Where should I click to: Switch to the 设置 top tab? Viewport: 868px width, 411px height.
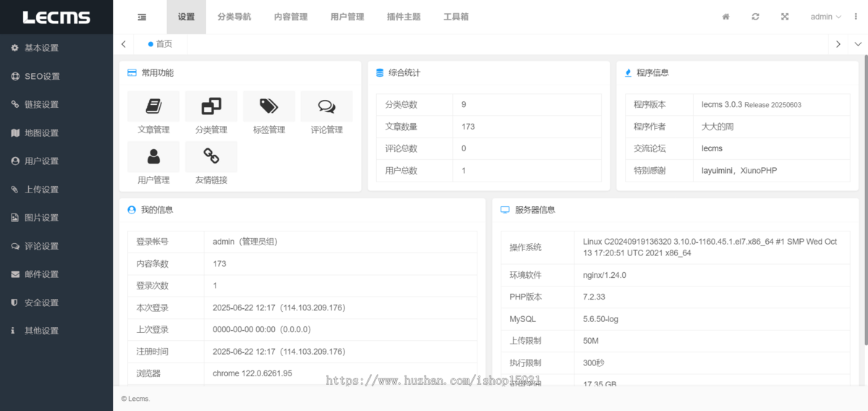pyautogui.click(x=186, y=17)
